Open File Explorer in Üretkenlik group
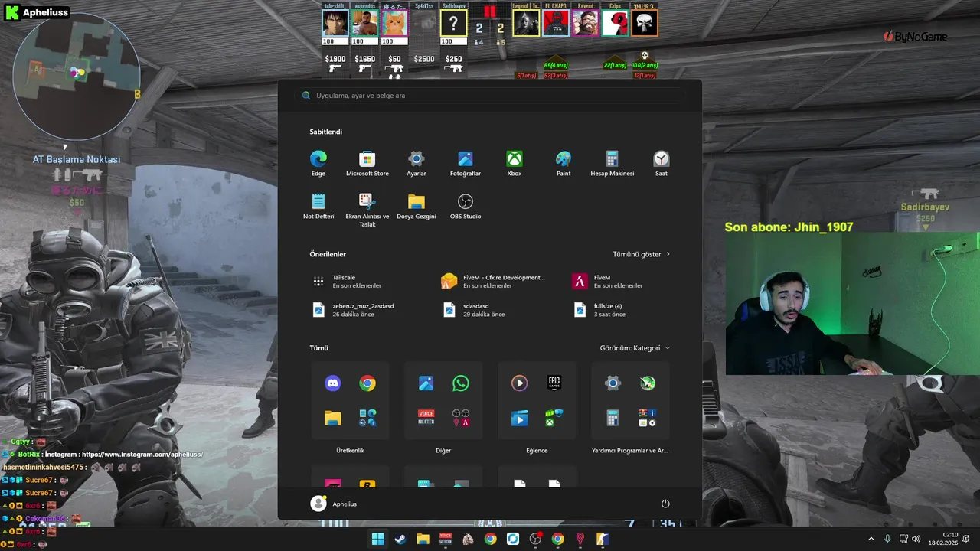Viewport: 980px width, 551px height. 333,418
